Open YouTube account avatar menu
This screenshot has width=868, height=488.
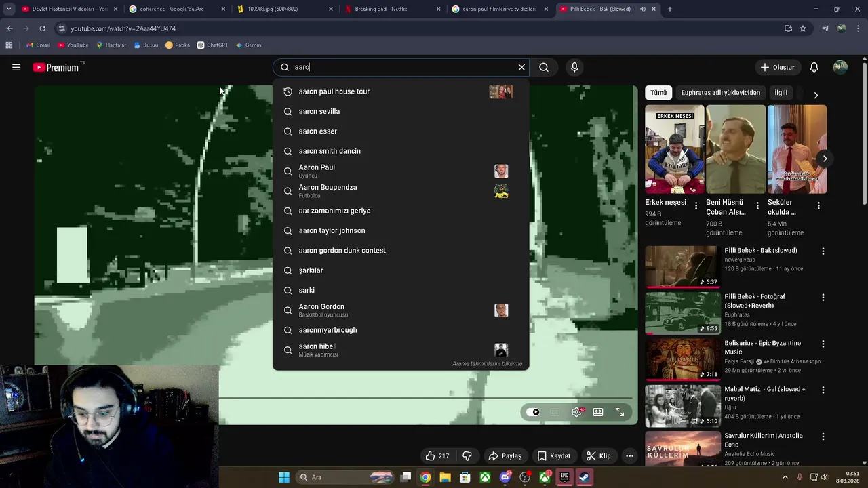(x=840, y=67)
